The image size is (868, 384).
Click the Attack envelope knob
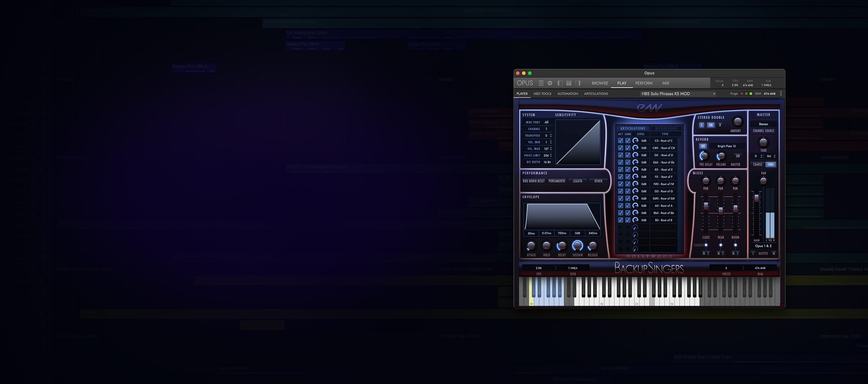[531, 246]
